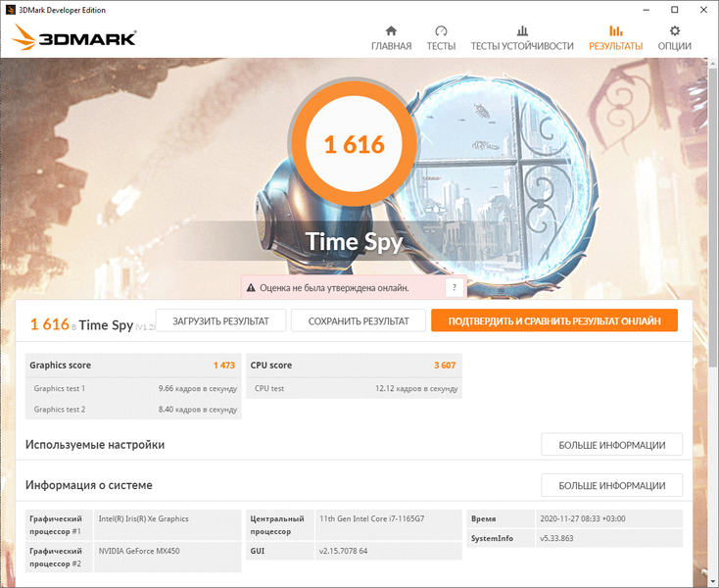Click the big 1 616 score circle

click(x=354, y=144)
